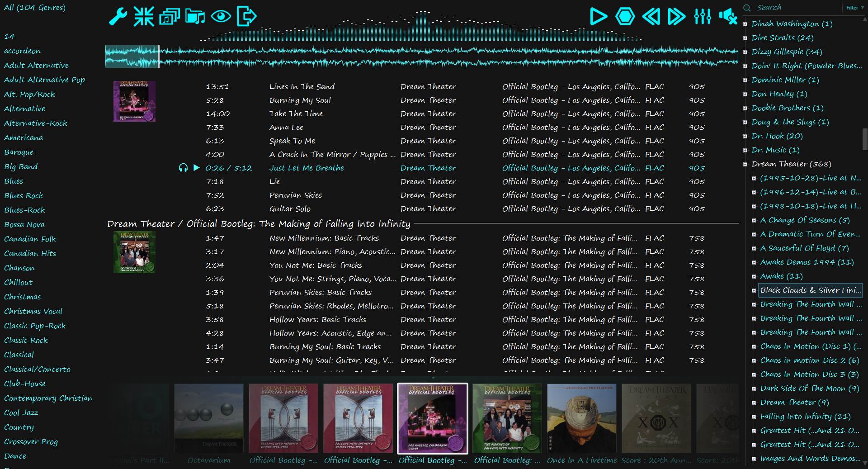The height and width of the screenshot is (469, 868).
Task: Open the music folder icon
Action: coord(195,17)
